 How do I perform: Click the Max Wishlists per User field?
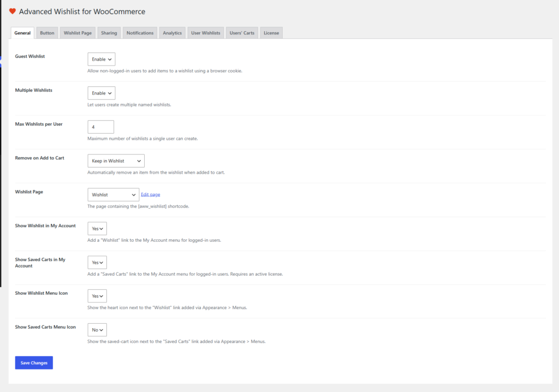[x=100, y=127]
